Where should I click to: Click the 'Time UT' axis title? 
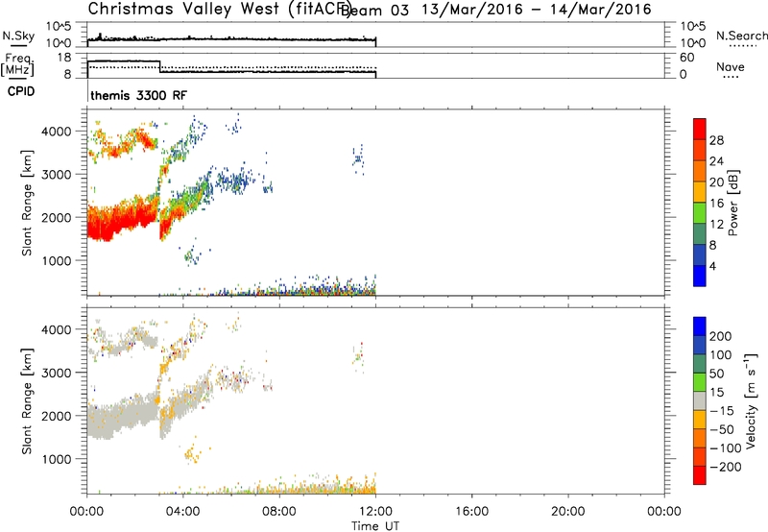click(x=375, y=525)
